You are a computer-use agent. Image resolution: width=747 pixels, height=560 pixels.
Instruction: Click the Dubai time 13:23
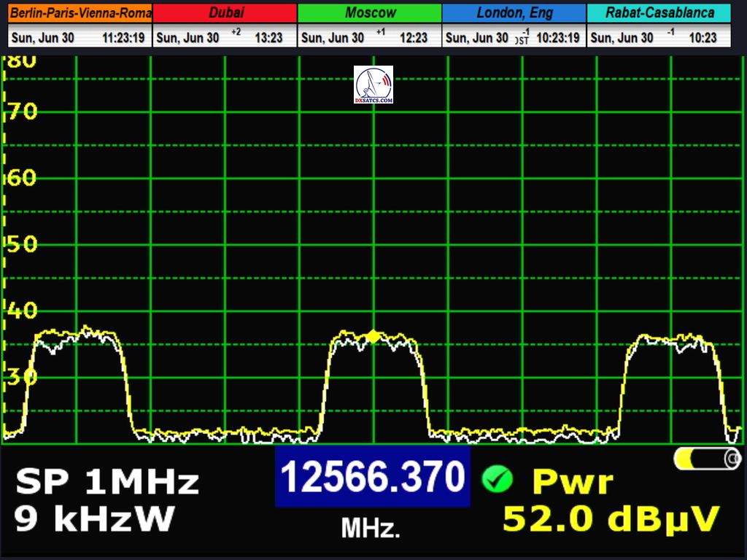coord(268,38)
